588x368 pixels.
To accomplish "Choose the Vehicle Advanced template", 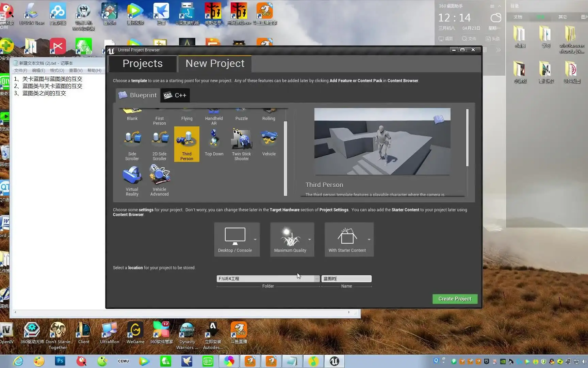I will point(159,180).
